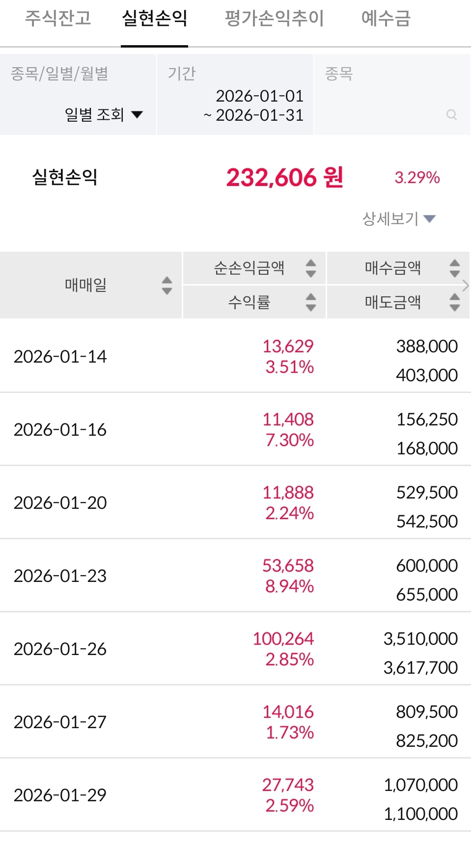Switch to the 평가손익추이 tab
Screen dimensions: 471x868
(x=274, y=19)
